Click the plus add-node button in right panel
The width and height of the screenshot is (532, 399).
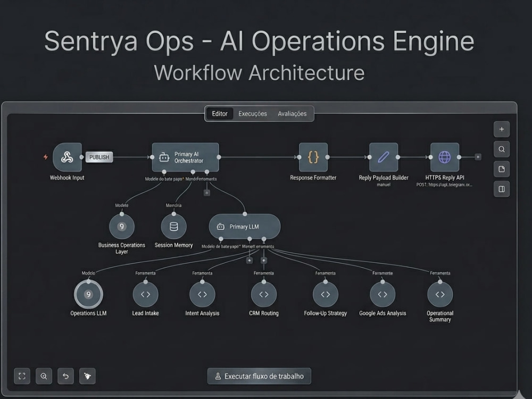pyautogui.click(x=502, y=129)
